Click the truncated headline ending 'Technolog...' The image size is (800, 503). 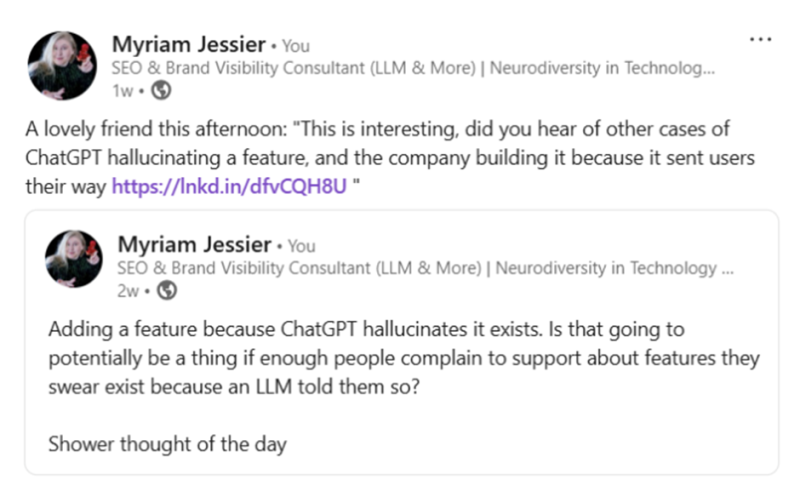(x=413, y=68)
